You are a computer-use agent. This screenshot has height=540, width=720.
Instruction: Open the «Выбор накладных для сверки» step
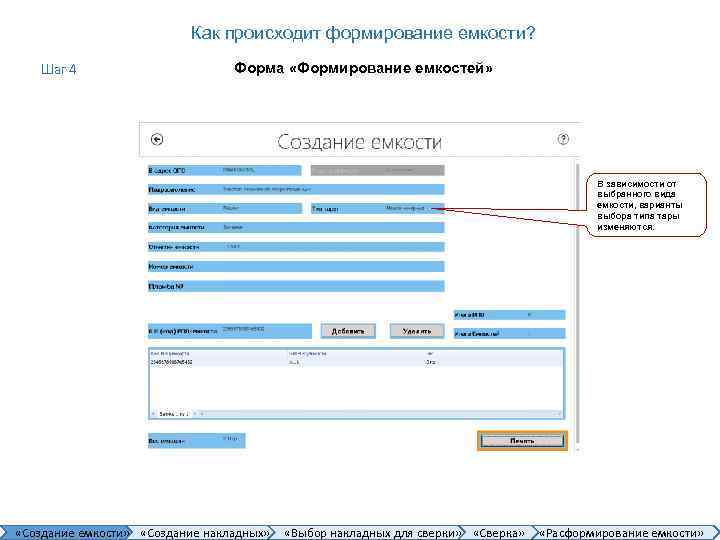coord(372,533)
